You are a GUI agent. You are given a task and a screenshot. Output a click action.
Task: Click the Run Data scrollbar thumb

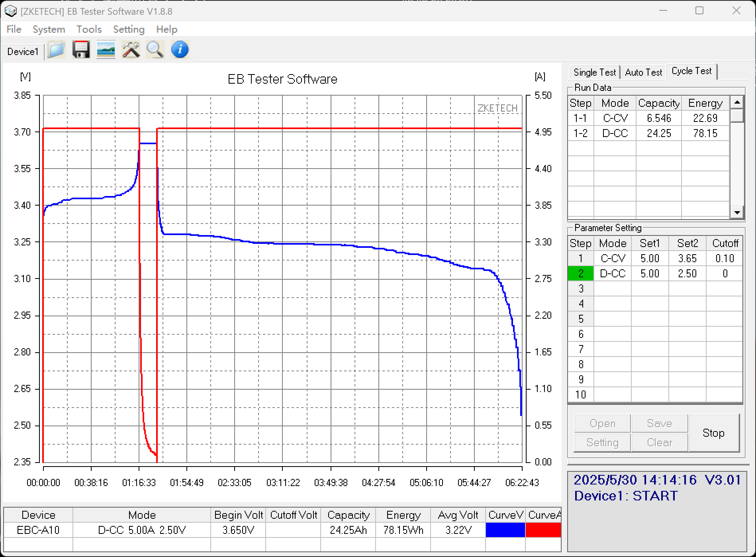point(737,116)
